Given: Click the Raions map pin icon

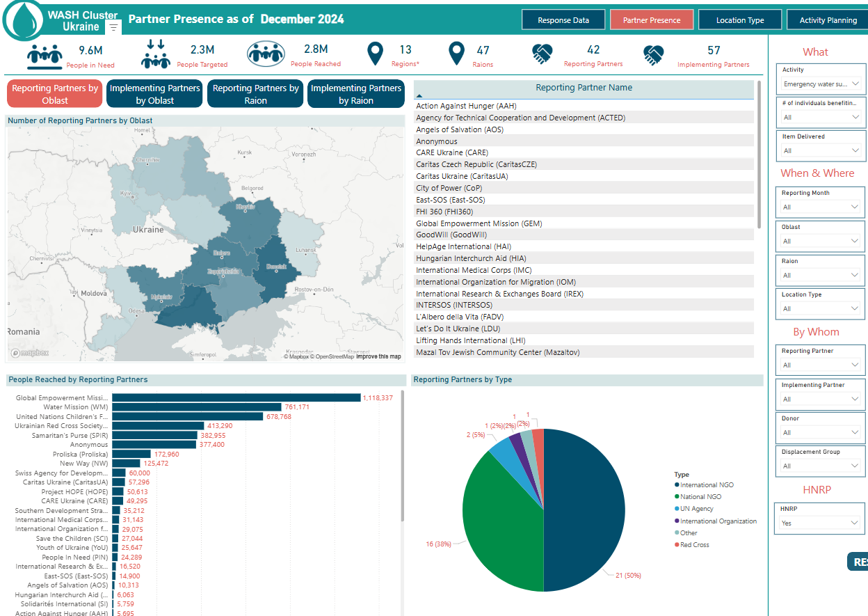Looking at the screenshot, I should click(x=456, y=54).
